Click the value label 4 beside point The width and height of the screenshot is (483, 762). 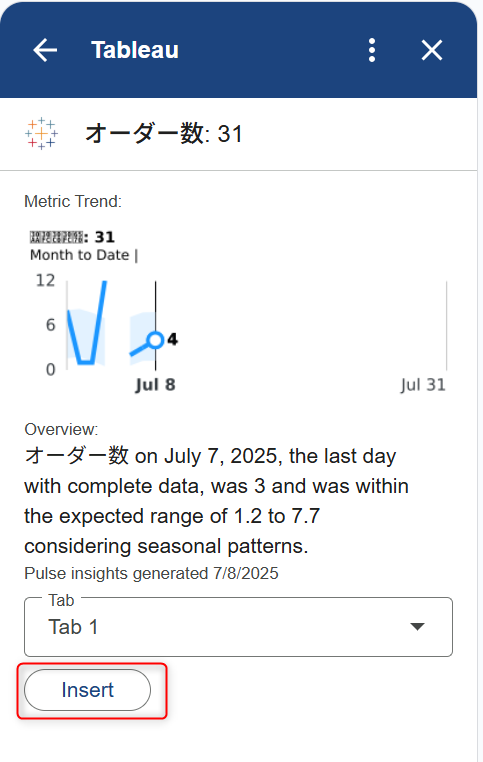(172, 339)
